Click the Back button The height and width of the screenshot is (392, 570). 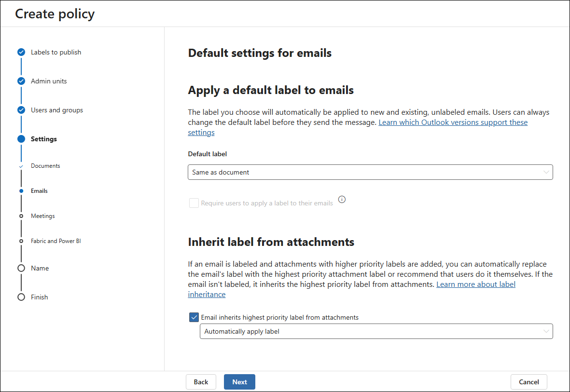click(201, 382)
